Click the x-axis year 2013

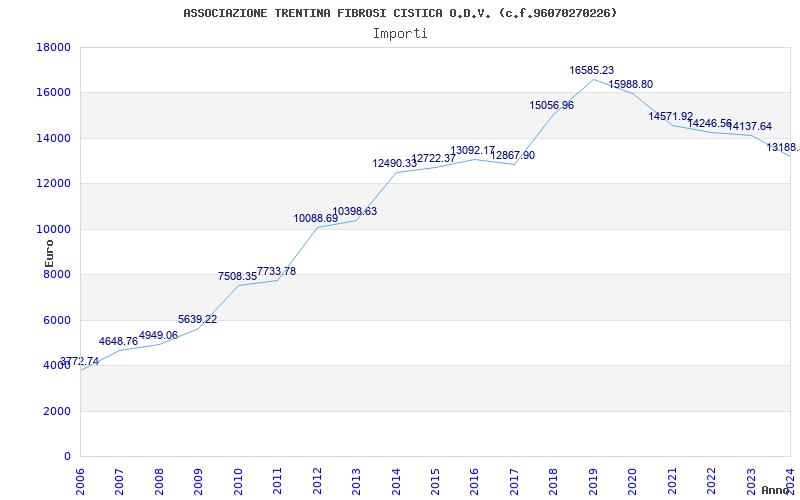[356, 481]
